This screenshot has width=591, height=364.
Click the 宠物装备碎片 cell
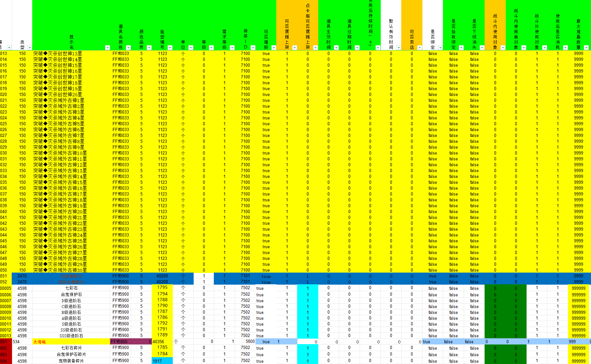click(x=71, y=361)
